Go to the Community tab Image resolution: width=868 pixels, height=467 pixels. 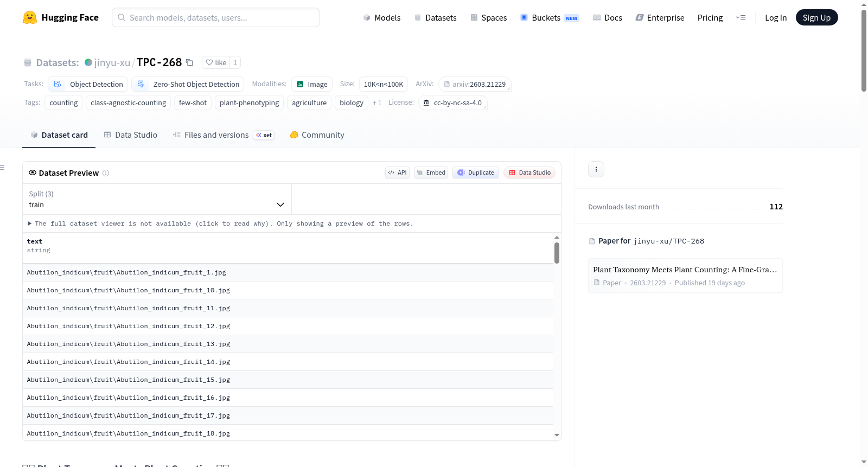[317, 135]
